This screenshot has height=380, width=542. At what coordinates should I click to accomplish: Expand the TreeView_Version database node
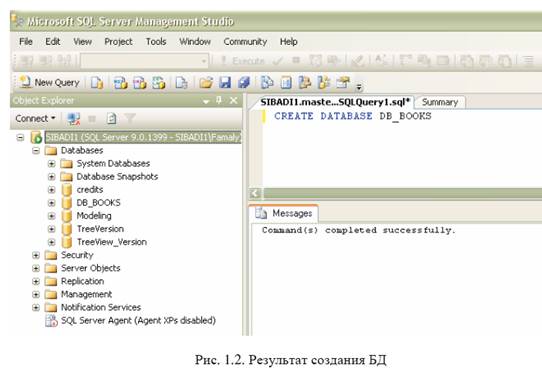52,242
